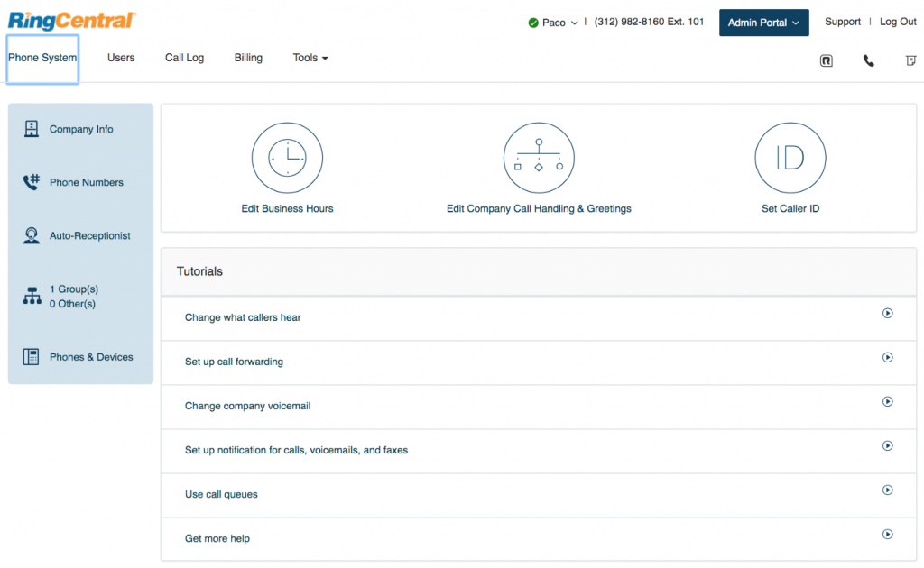Screen dimensions: 924x568
Task: Open Company Info in the sidebar
Action: pos(80,129)
